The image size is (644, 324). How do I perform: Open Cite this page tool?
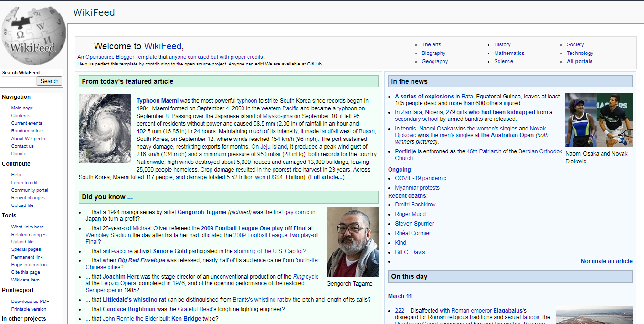pos(26,272)
